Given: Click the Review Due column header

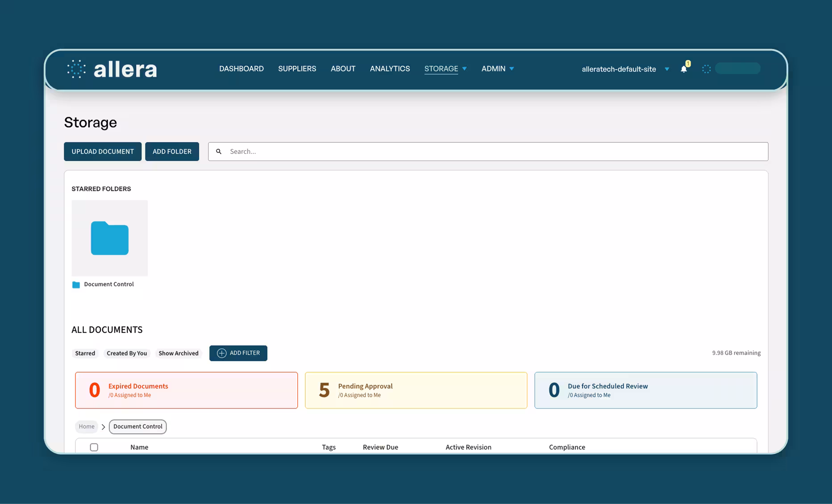Looking at the screenshot, I should point(380,447).
